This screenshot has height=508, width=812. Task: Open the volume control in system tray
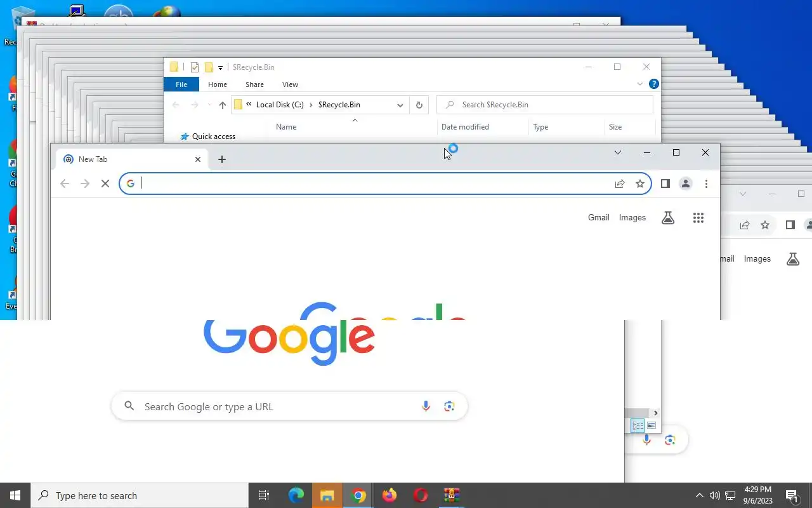tap(715, 495)
